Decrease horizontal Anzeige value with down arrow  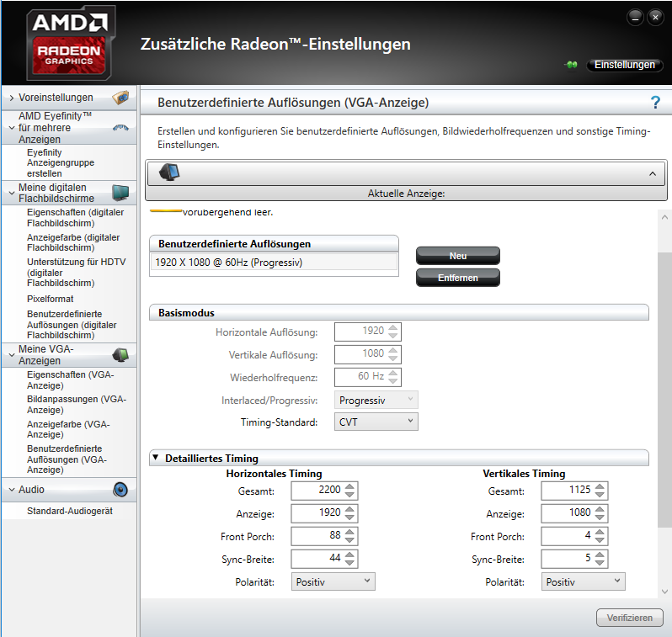click(x=349, y=518)
